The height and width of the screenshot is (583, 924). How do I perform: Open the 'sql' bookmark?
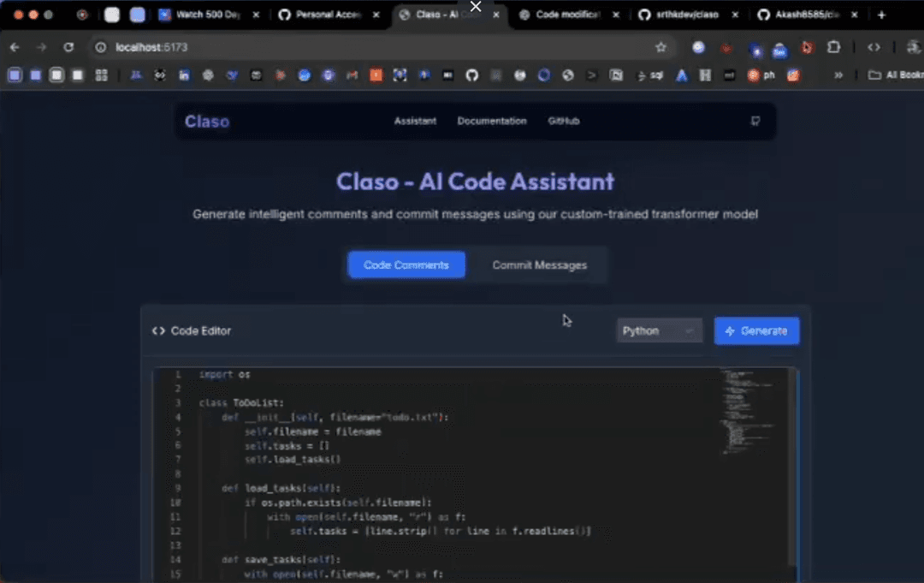point(650,75)
